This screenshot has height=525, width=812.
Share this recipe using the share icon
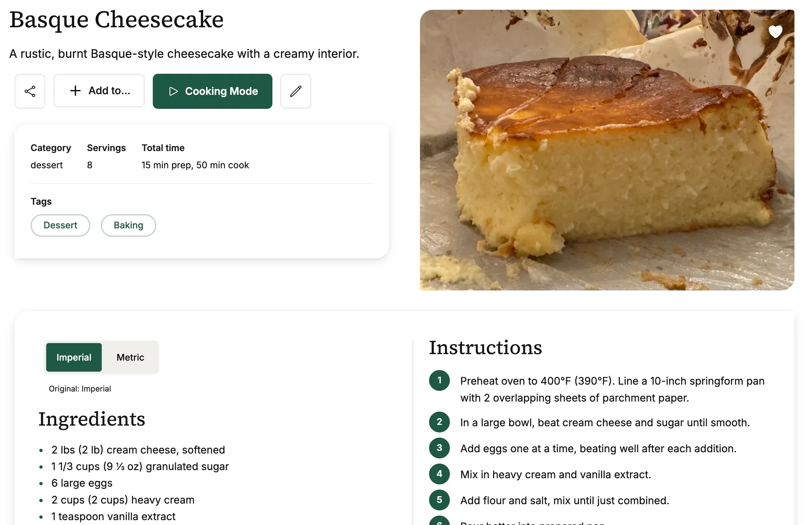pos(30,91)
